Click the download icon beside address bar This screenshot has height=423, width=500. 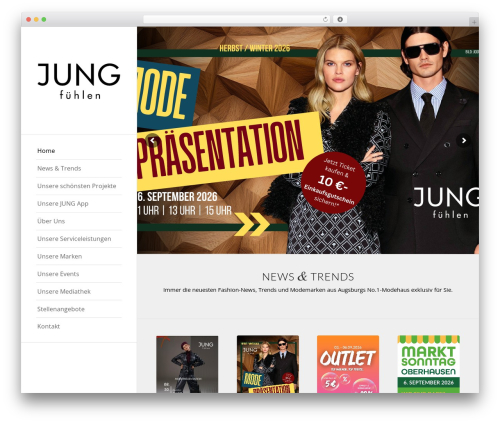click(340, 20)
